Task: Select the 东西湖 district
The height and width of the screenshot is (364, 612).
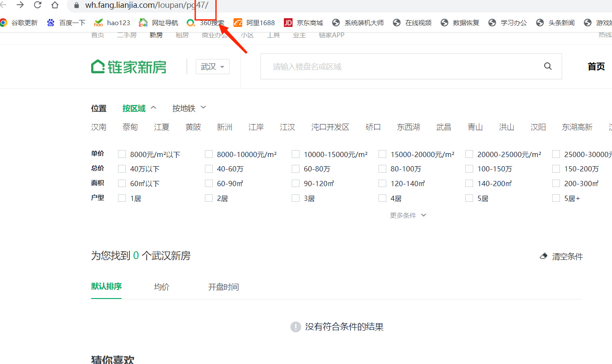Action: click(408, 127)
